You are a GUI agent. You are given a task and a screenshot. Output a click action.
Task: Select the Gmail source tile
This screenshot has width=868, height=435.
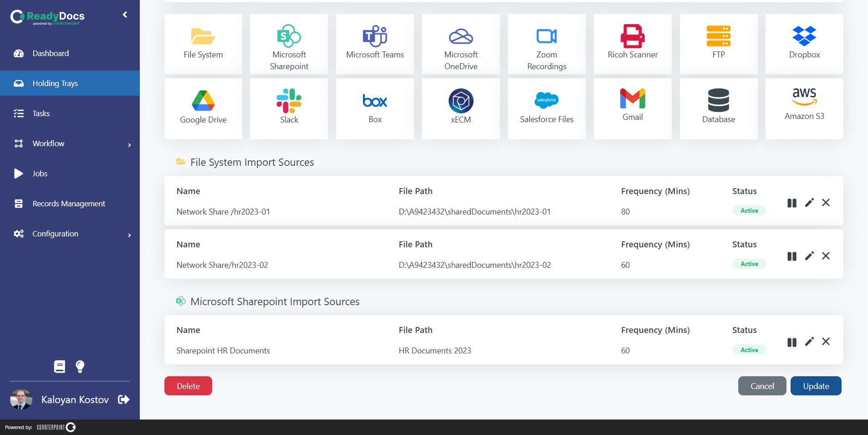633,109
